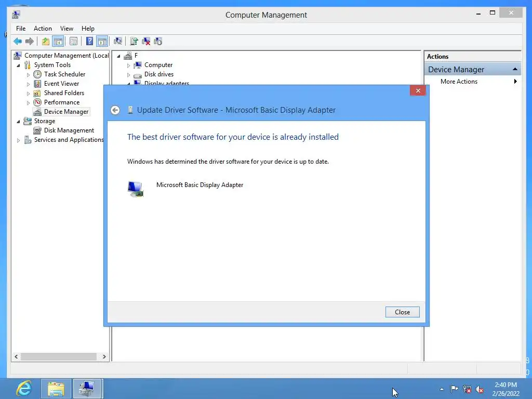Select Task Scheduler clock icon
Screen dimensions: 532x399
[37, 74]
